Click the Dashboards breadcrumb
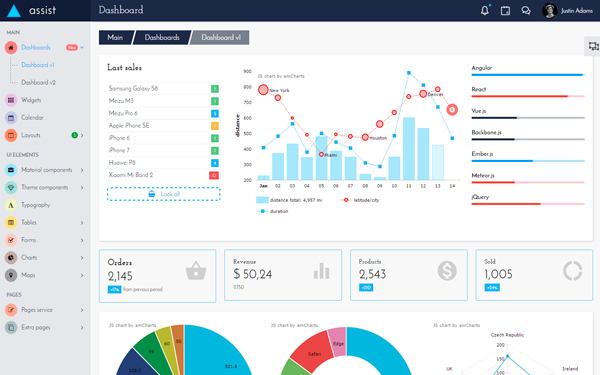Image resolution: width=600 pixels, height=375 pixels. point(162,38)
